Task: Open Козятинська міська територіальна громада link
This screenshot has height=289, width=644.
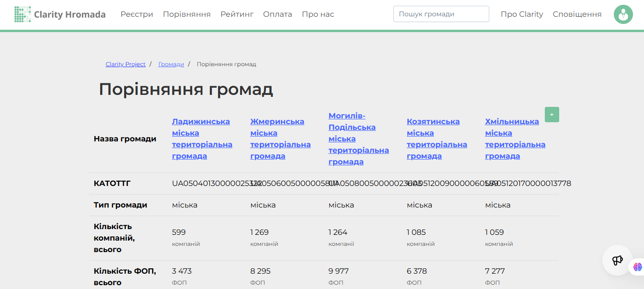Action: 437,139
